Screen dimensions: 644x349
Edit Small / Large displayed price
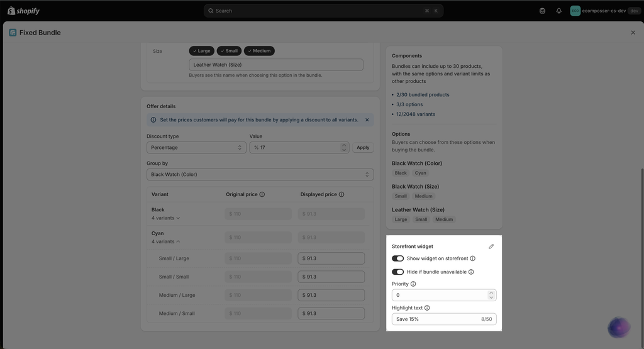(331, 258)
